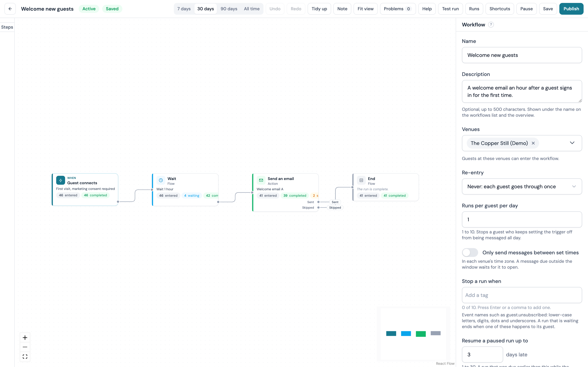The image size is (588, 367).
Task: Enable Only send messages between set times
Action: (470, 252)
